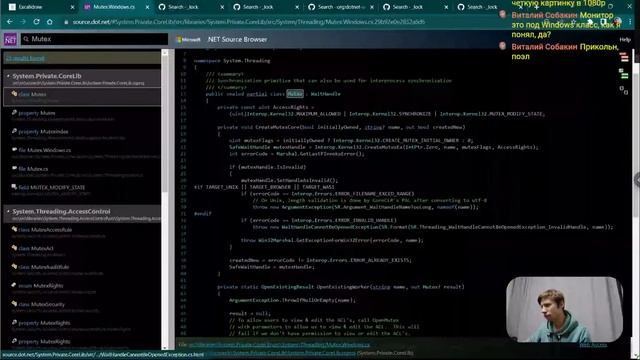Click the .NET Source Browser title
This screenshot has width=640, height=360.
click(x=237, y=40)
